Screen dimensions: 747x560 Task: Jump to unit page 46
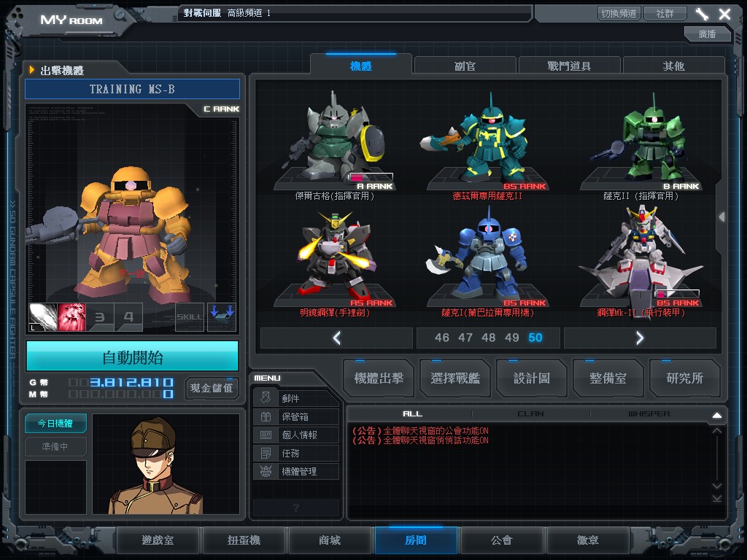[x=441, y=338]
